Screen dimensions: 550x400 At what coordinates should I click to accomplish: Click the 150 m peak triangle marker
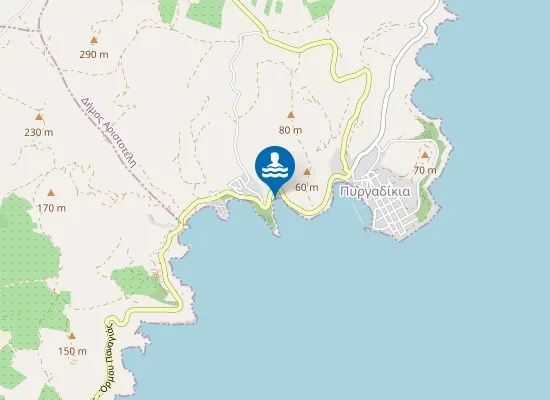click(72, 336)
